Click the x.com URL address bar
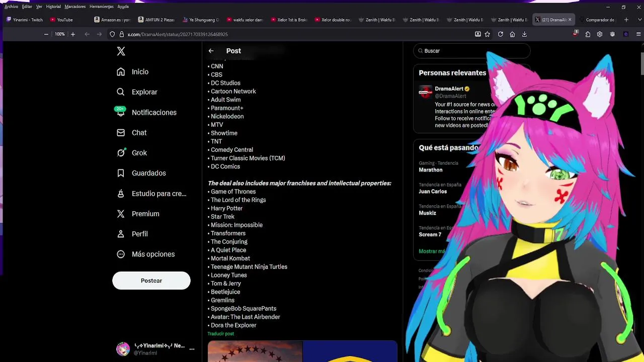Image resolution: width=644 pixels, height=362 pixels. pyautogui.click(x=297, y=34)
